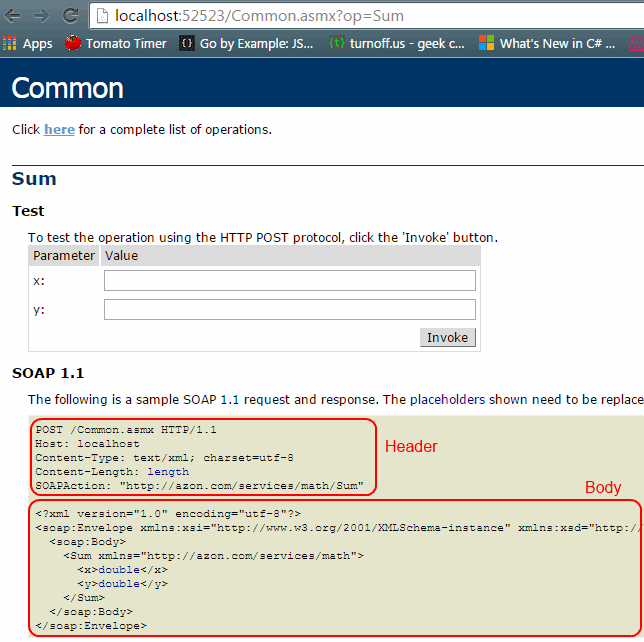Open the Apps bookmarks shortcut
644x642 pixels.
click(28, 43)
